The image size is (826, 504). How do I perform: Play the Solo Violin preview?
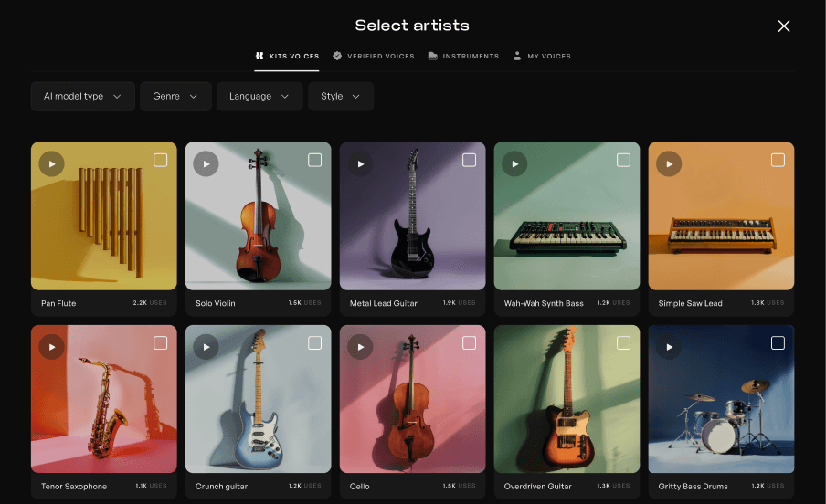point(206,163)
